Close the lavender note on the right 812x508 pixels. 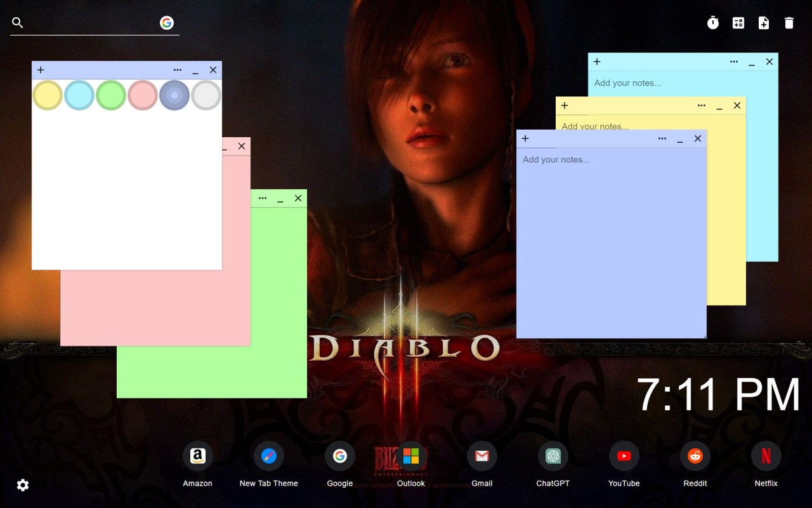point(698,138)
